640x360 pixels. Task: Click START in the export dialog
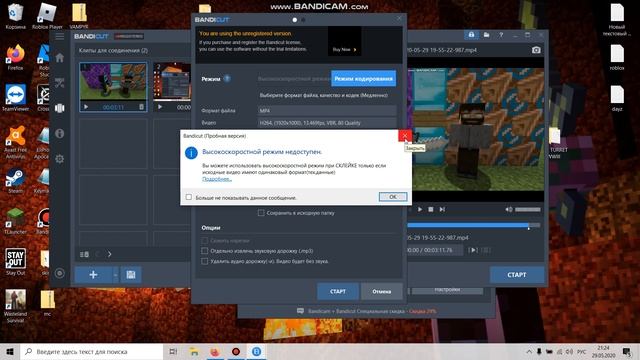pos(338,291)
